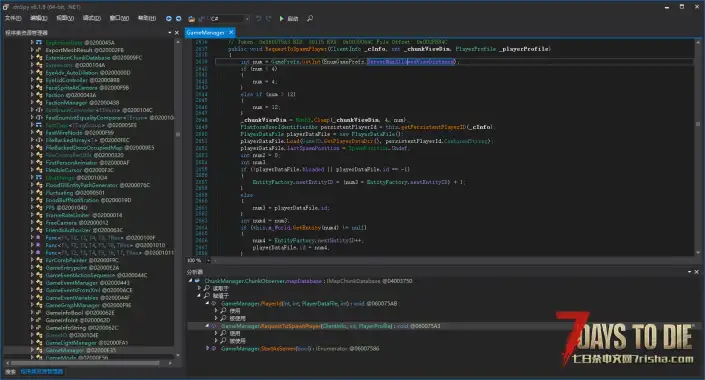
Task: Select GameManager.StartAsServer row in the analyzer
Action: pyautogui.click(x=300, y=349)
